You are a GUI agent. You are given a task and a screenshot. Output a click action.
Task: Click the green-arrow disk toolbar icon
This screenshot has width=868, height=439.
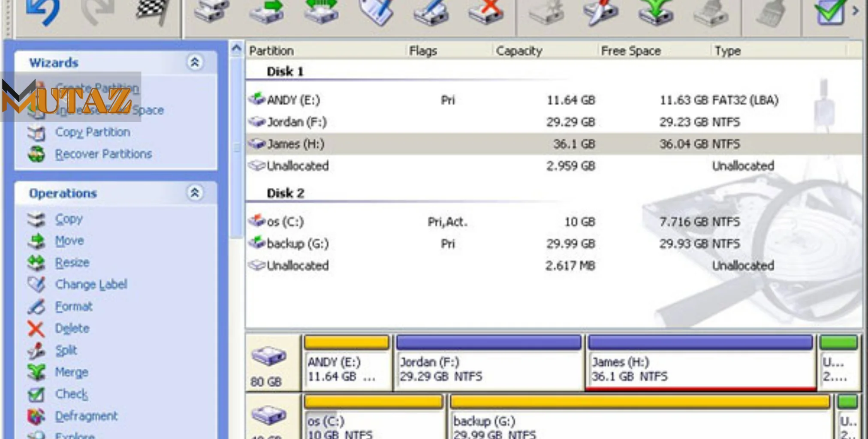(267, 12)
